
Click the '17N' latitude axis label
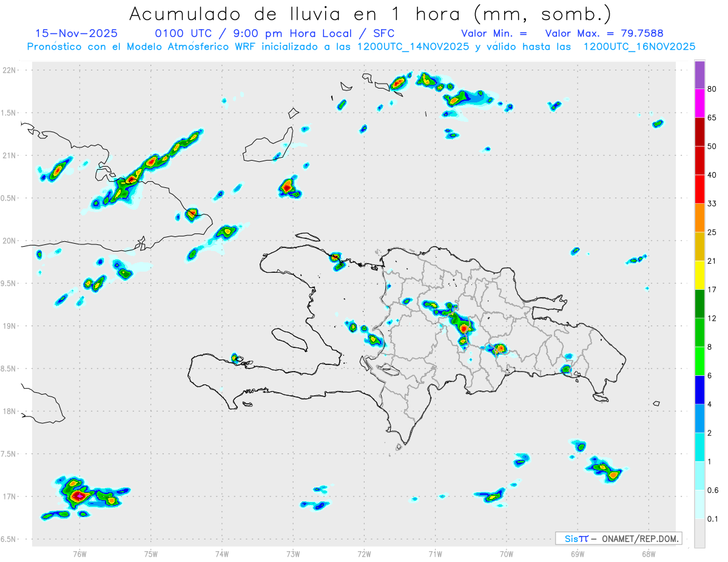coord(9,497)
